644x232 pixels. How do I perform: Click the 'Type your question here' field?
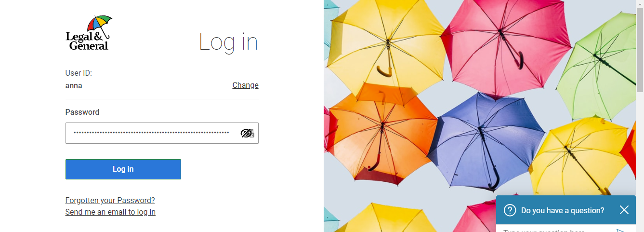click(554, 230)
